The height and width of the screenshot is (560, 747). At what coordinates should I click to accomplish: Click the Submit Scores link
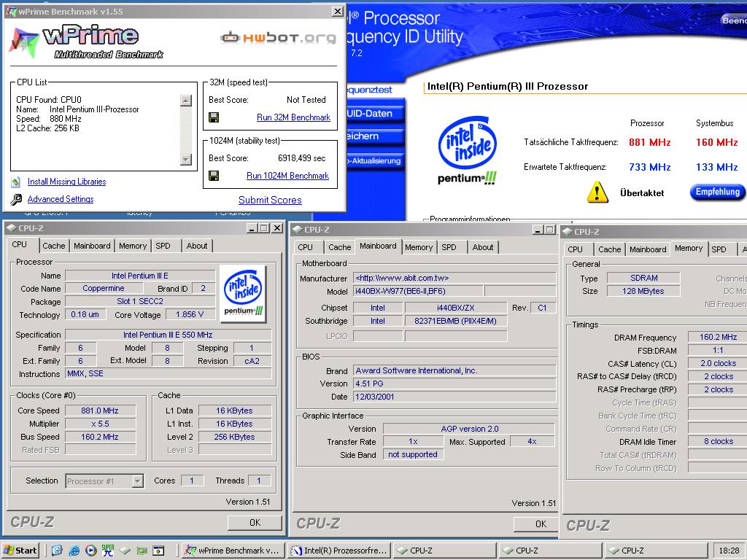click(270, 200)
